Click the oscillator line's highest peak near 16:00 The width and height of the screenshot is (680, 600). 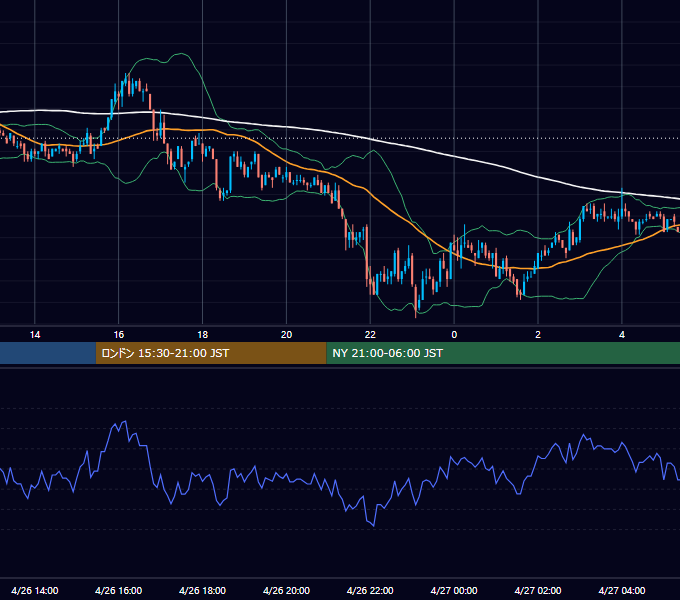[x=125, y=421]
